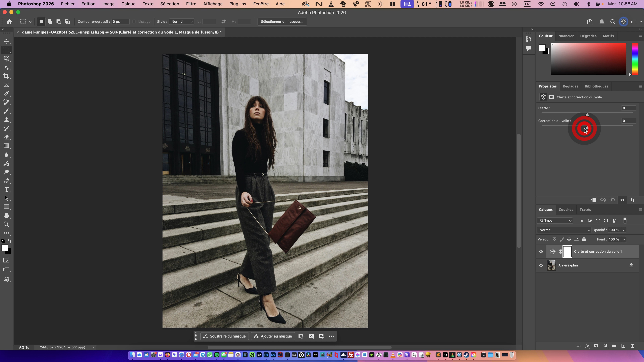
Task: Click the trash icon in Layers panel
Action: [x=632, y=346]
